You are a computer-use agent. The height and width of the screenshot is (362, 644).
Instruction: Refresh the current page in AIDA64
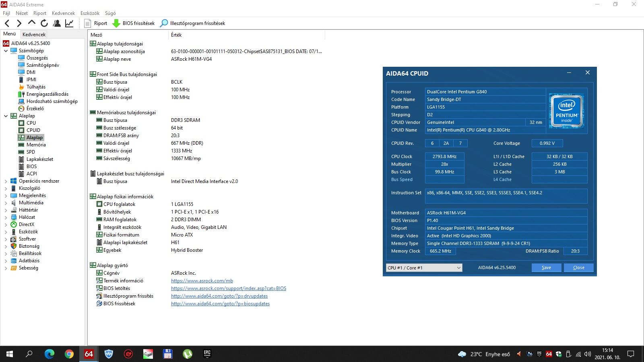click(44, 23)
